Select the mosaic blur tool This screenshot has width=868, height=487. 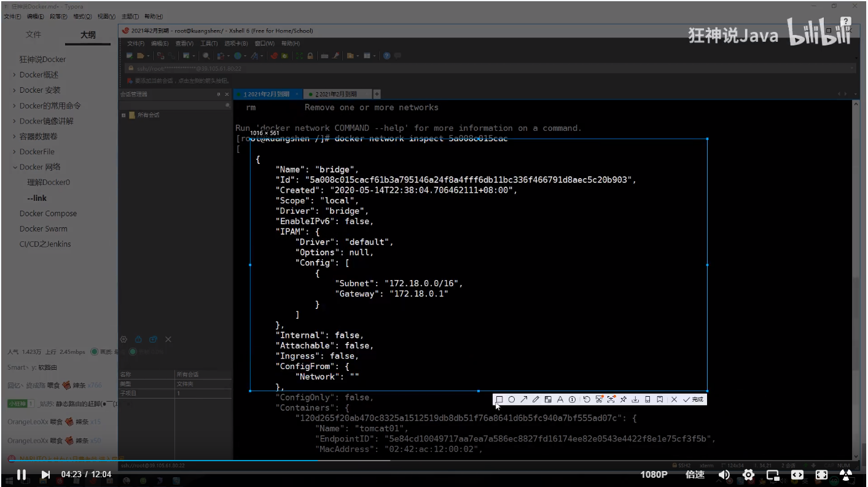click(548, 400)
